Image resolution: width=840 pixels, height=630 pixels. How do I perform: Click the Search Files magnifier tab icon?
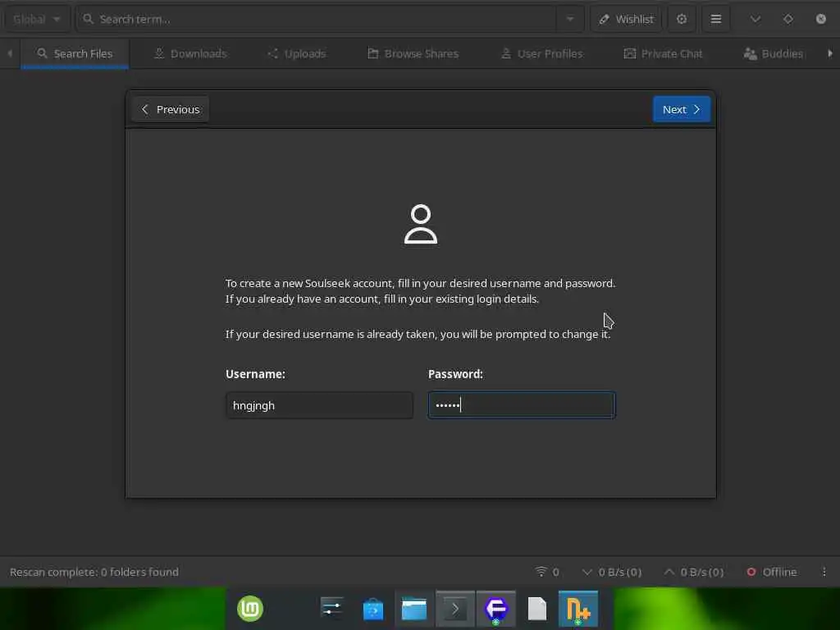coord(43,53)
